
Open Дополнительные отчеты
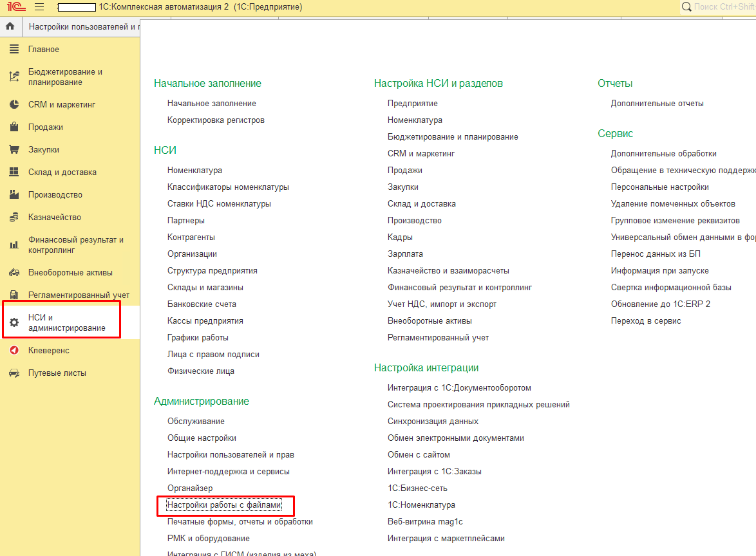point(657,104)
